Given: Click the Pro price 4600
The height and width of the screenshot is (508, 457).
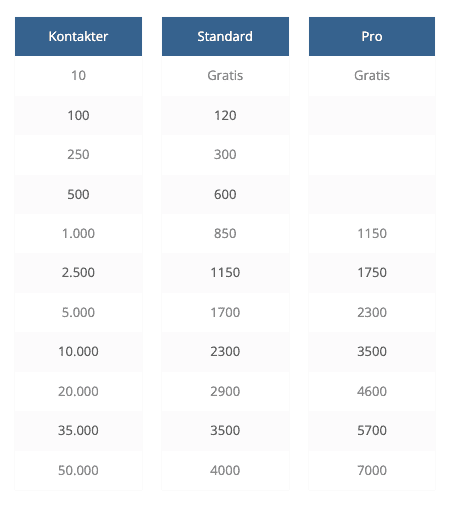Looking at the screenshot, I should click(372, 391).
